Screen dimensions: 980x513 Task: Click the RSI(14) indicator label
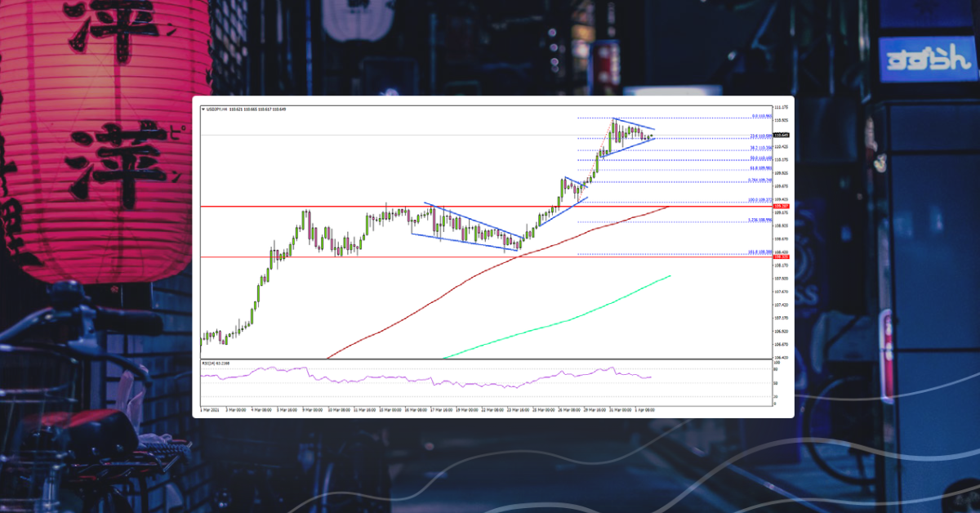point(216,363)
